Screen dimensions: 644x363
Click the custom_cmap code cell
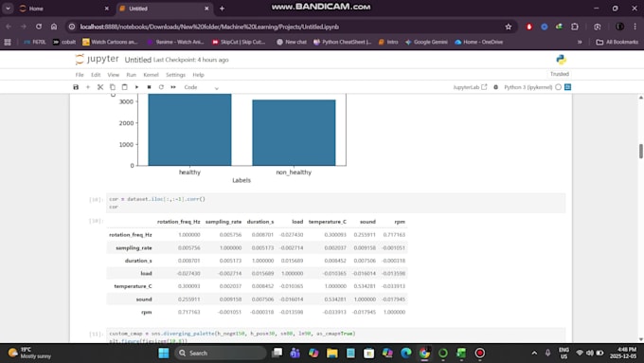(335, 336)
